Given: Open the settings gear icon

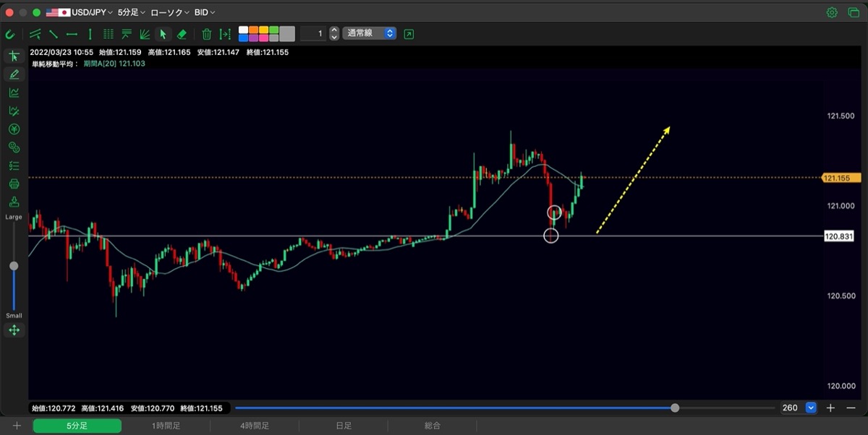Looking at the screenshot, I should coord(832,12).
